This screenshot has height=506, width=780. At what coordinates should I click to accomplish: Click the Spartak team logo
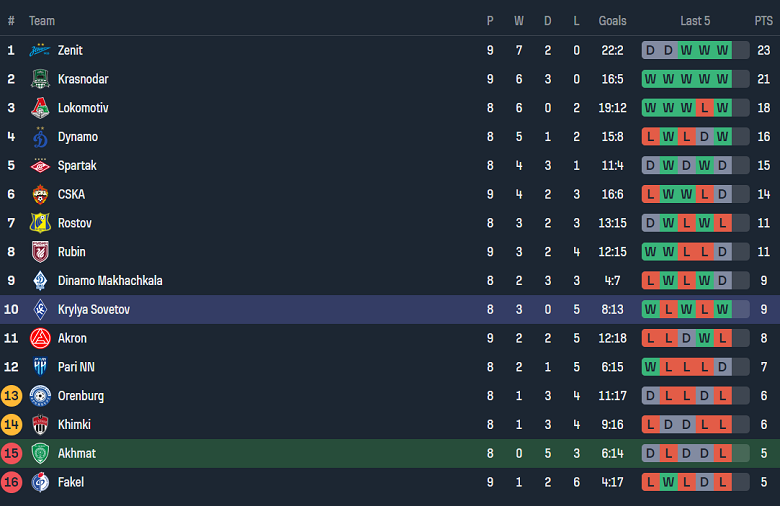click(x=40, y=166)
